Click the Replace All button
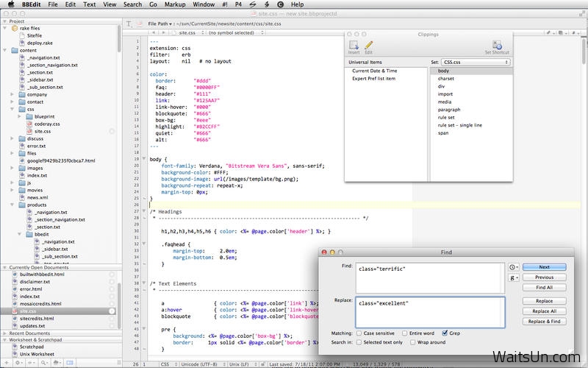The image size is (588, 368). (544, 311)
